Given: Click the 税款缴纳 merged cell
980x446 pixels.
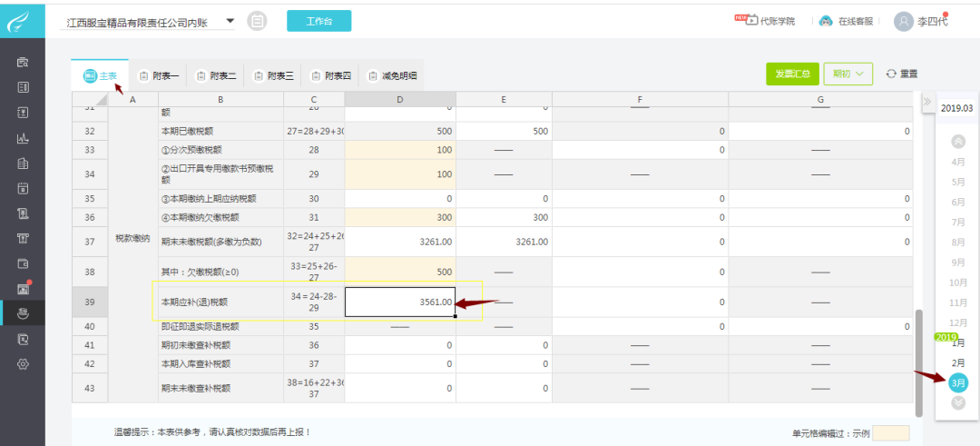Looking at the screenshot, I should click(x=133, y=238).
